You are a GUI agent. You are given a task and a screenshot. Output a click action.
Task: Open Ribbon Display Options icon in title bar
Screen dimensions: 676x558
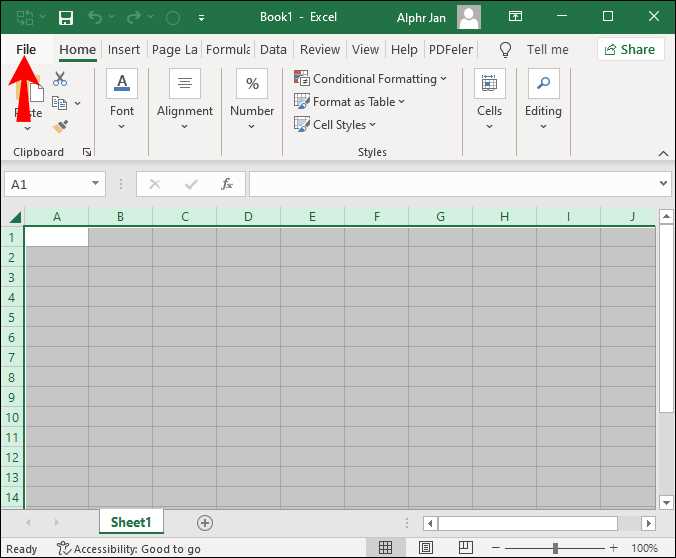pos(515,16)
